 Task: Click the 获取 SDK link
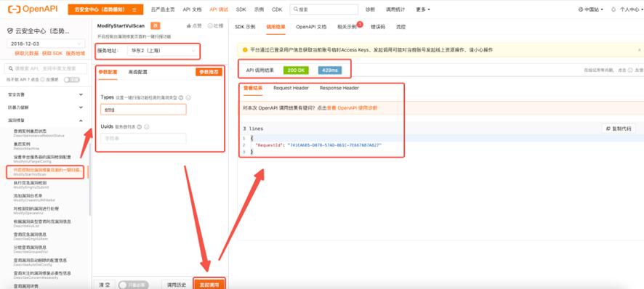coord(52,53)
